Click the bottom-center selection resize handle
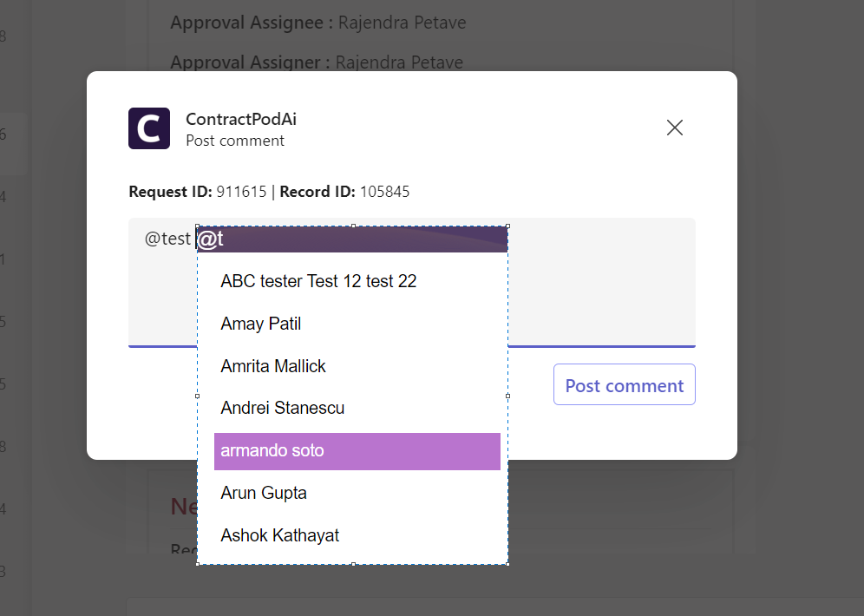 pos(352,565)
